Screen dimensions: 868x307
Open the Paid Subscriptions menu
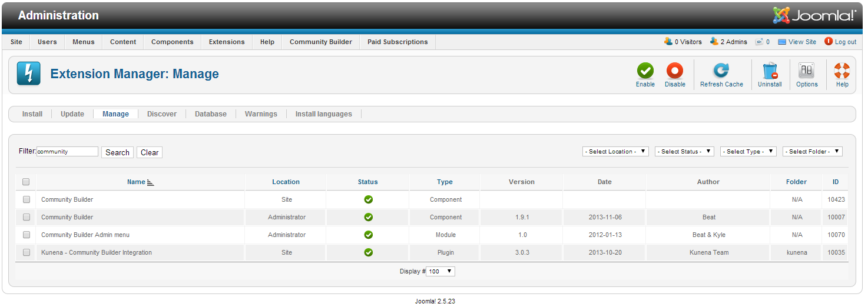tap(397, 42)
